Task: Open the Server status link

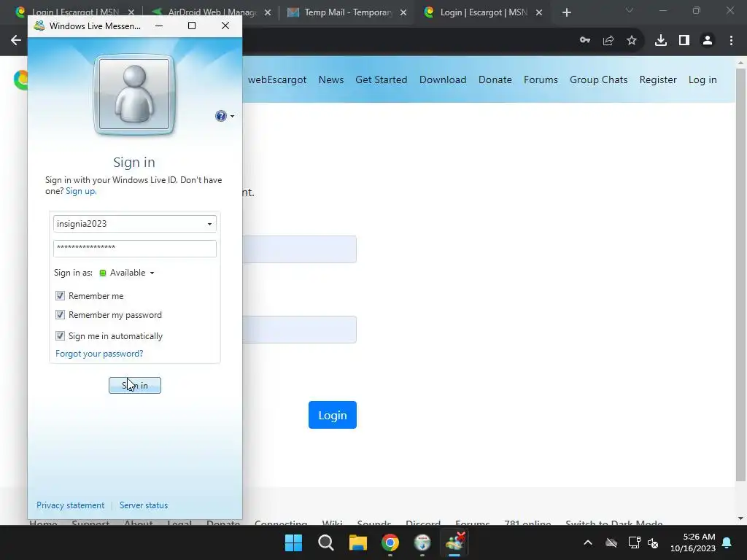Action: (x=144, y=505)
